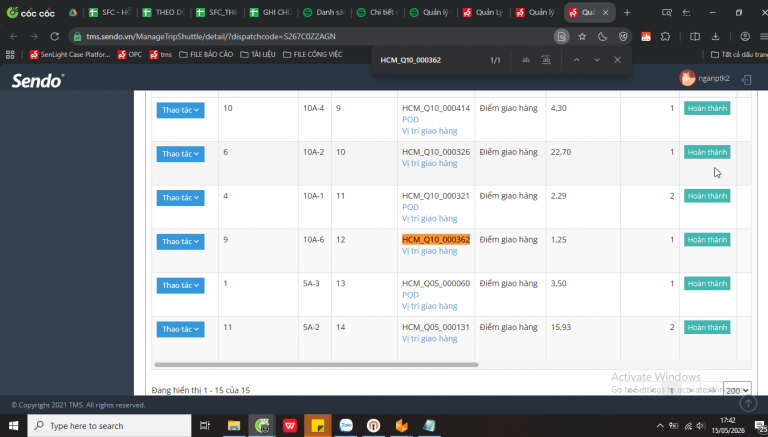Click the browser back arrow
The height and width of the screenshot is (437, 768).
(x=14, y=36)
